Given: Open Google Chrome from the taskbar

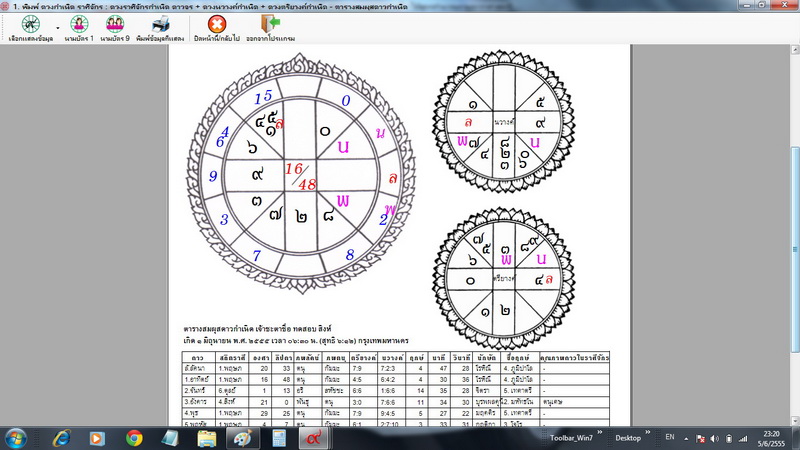Looking at the screenshot, I should point(134,437).
